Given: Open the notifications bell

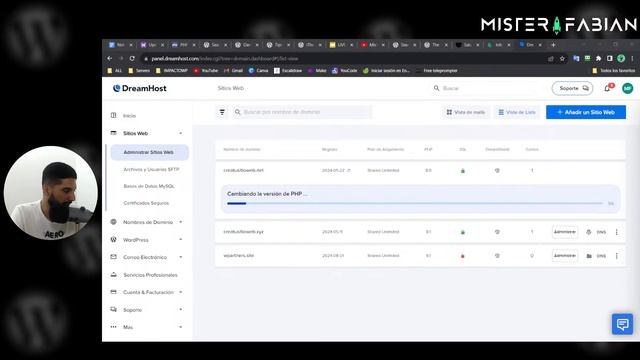Looking at the screenshot, I should (x=607, y=88).
